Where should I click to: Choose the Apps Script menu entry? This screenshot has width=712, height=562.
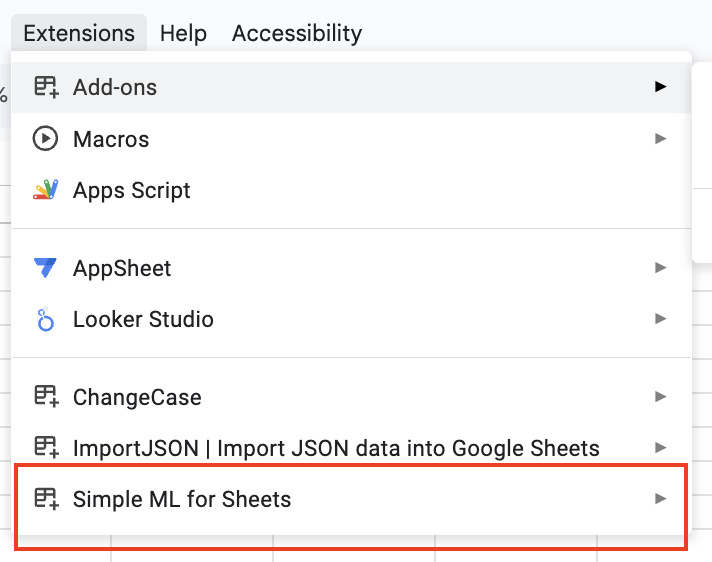point(132,190)
